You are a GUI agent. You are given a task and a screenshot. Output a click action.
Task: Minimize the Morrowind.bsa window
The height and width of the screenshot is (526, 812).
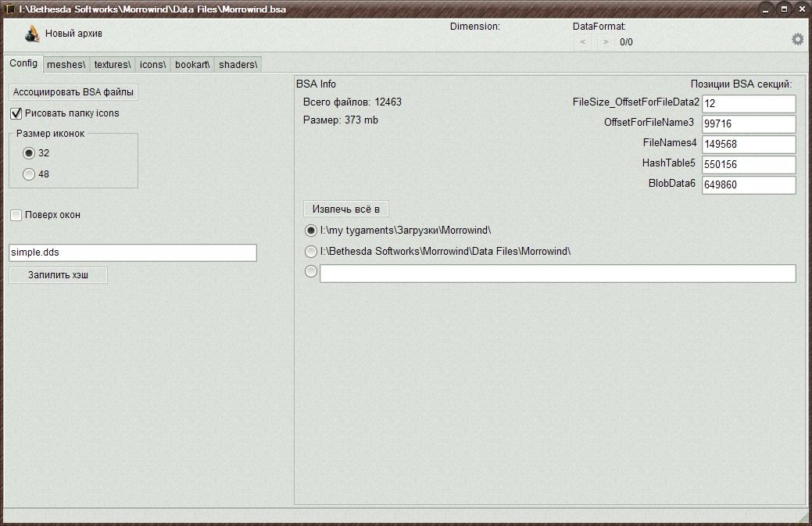[766, 9]
